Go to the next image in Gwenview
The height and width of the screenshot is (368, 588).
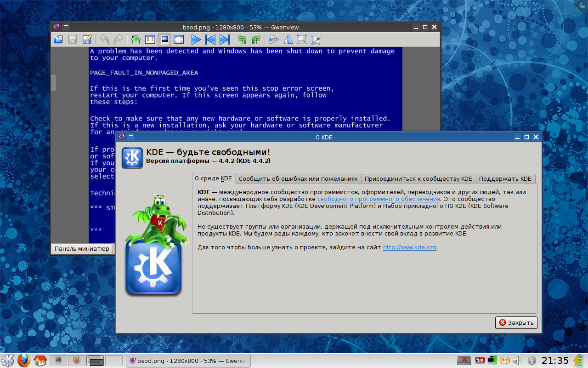point(224,40)
